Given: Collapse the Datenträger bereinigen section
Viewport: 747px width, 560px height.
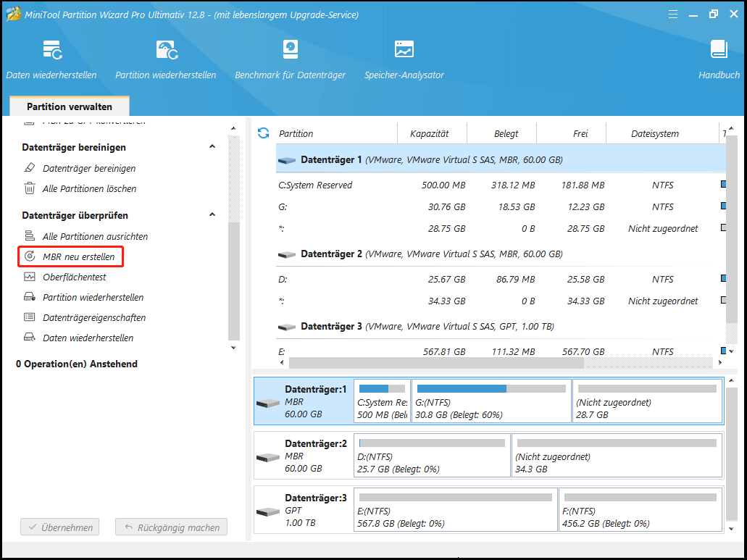Looking at the screenshot, I should (212, 146).
